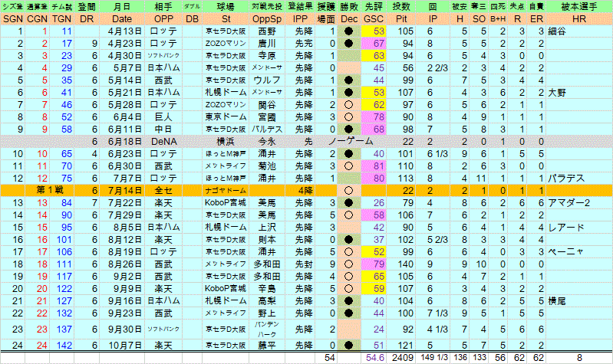Select the GSC cell 26
The height and width of the screenshot is (364, 613).
374,203
